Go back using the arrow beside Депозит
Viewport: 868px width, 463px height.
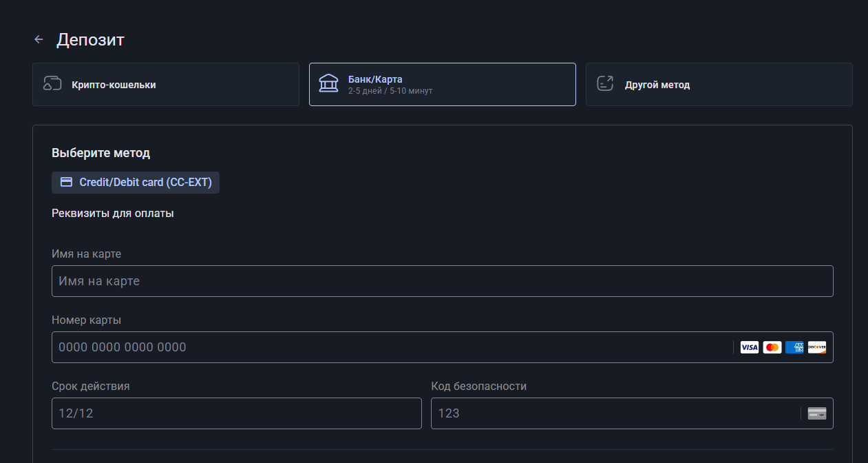click(39, 39)
